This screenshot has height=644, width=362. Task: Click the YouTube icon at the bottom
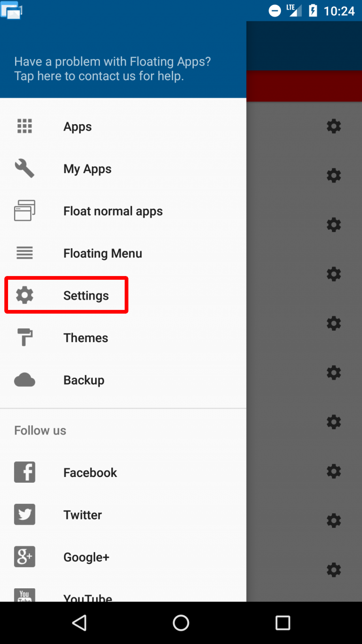(24, 595)
